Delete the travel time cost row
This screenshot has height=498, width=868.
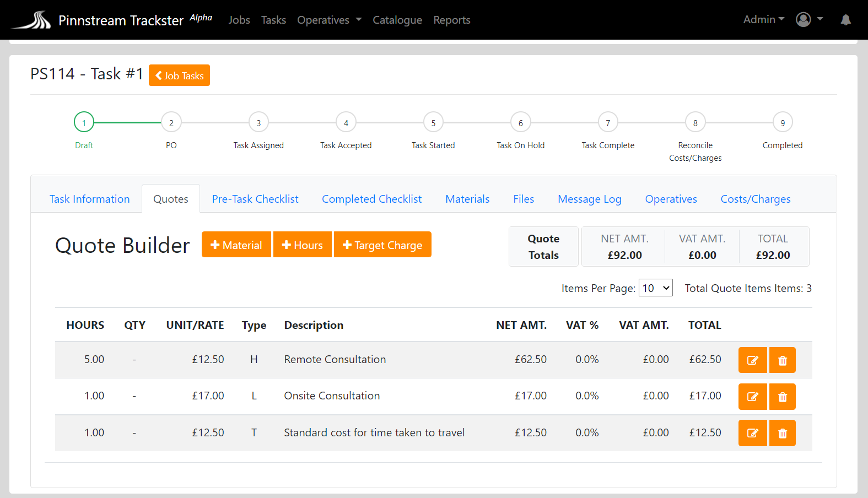pos(782,433)
